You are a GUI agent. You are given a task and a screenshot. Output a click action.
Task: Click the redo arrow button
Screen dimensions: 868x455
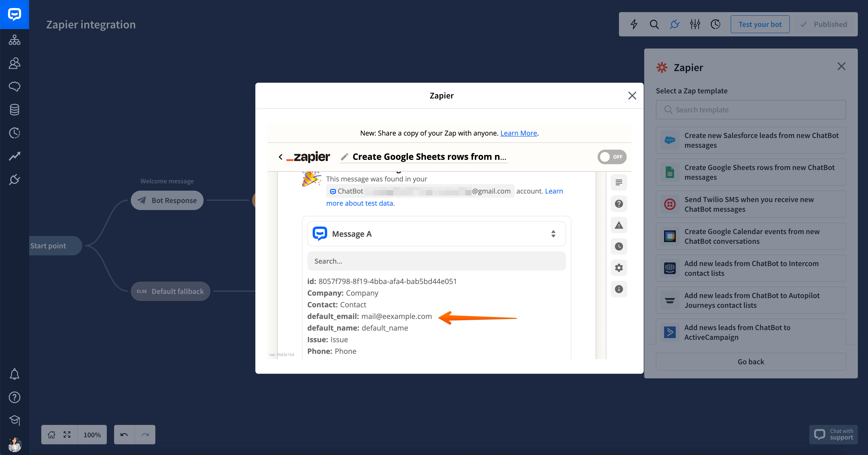[x=145, y=435]
